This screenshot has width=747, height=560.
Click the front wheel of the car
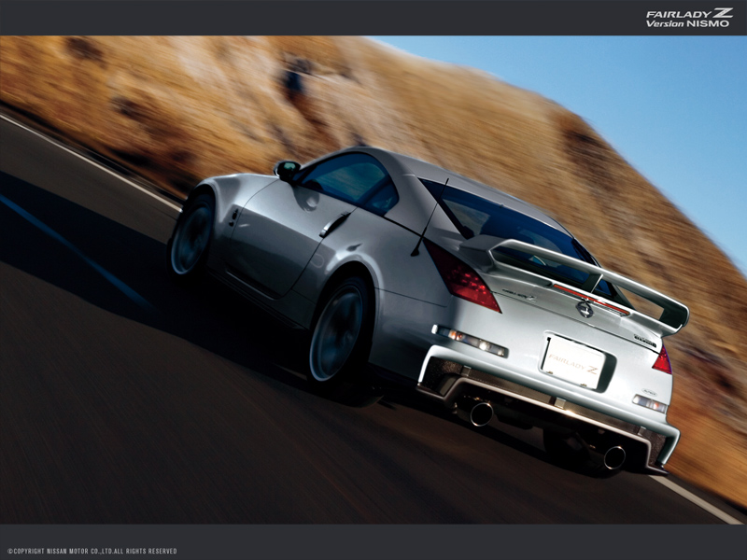point(193,235)
